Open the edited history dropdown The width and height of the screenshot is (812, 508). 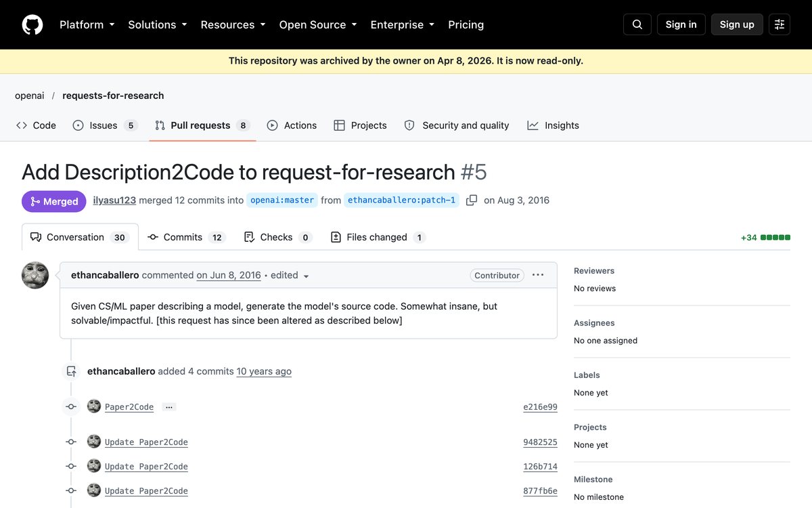click(x=290, y=276)
